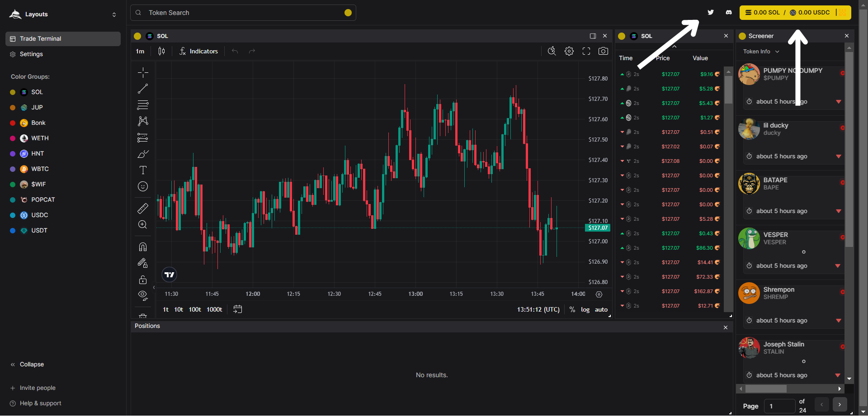868x417 pixels.
Task: Click the Token Search input field
Action: (x=243, y=13)
